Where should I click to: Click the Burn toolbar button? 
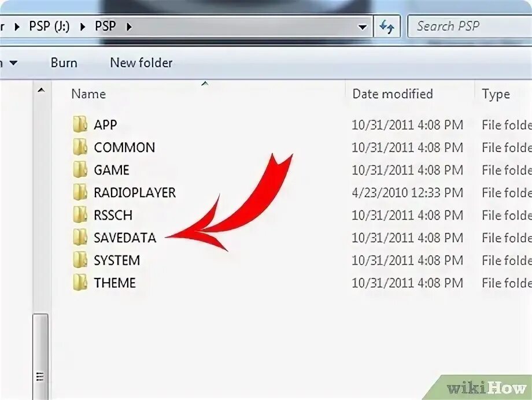pos(64,63)
